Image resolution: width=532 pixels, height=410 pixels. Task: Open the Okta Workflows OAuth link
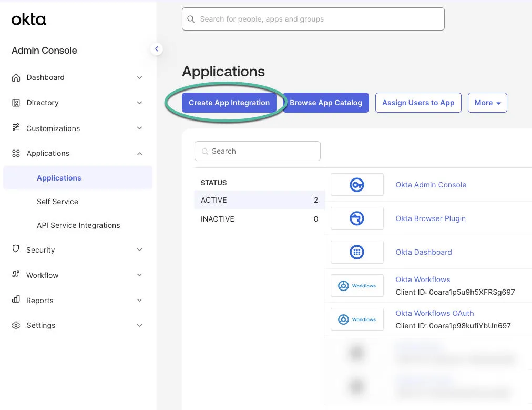435,313
